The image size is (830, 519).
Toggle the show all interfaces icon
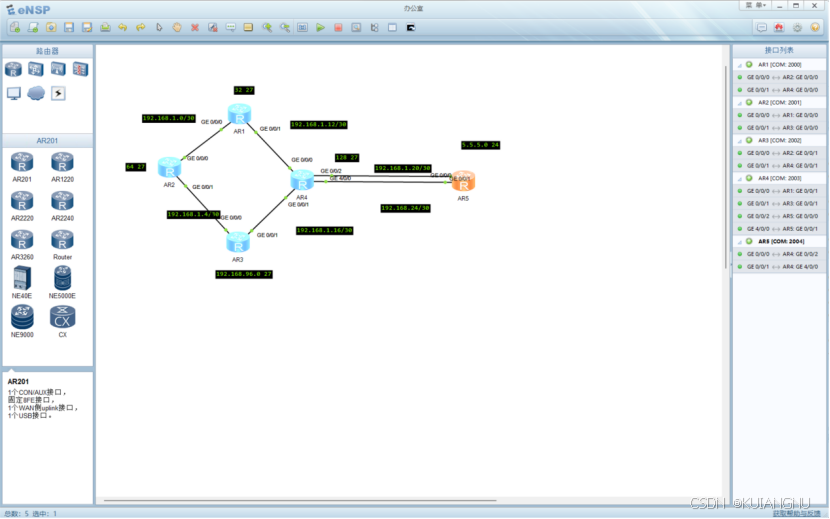(374, 28)
